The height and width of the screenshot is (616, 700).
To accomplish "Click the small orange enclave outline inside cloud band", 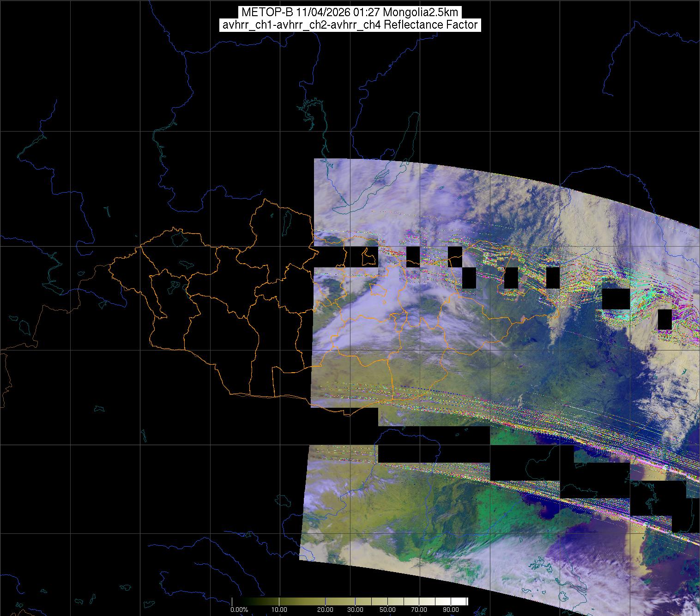I will [x=379, y=290].
